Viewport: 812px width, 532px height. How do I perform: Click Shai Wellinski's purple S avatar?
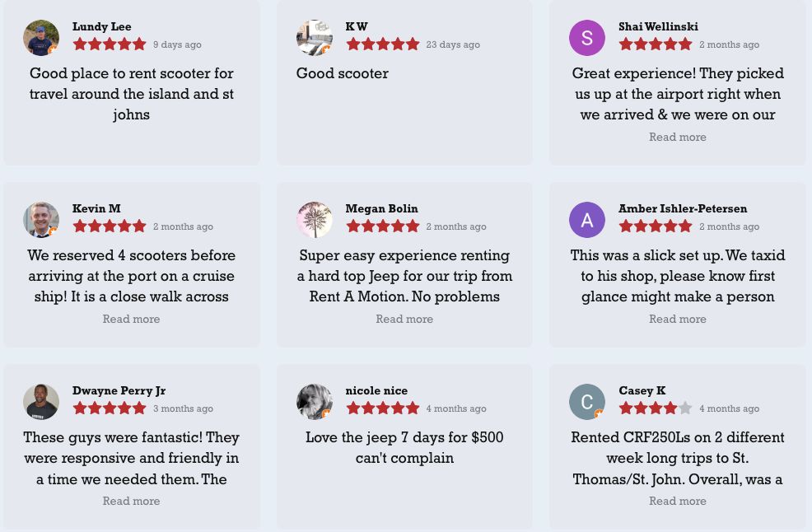point(586,38)
